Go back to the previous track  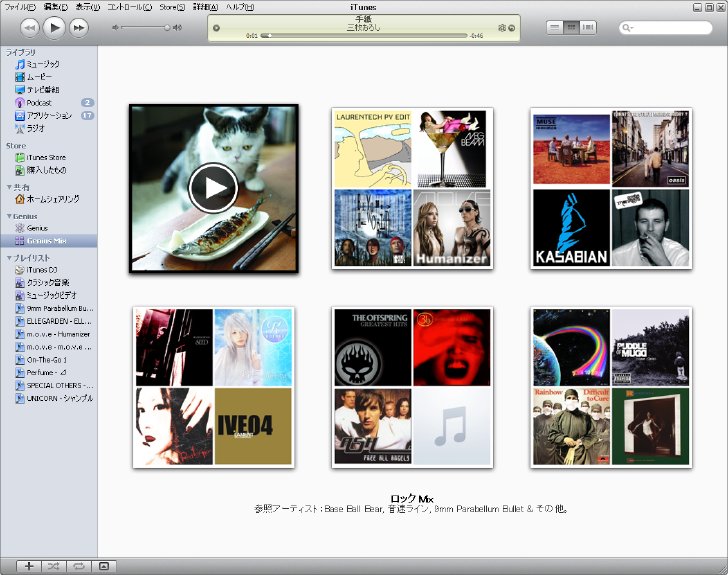click(30, 28)
